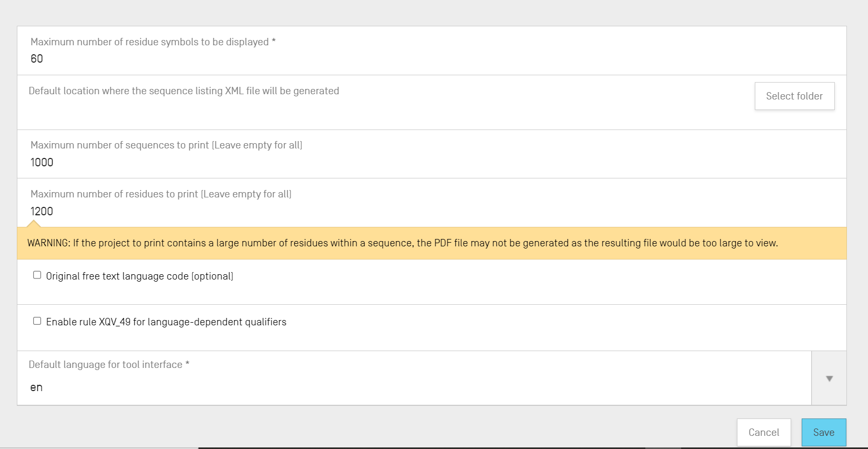Click the residues to print field showing 1200
The height and width of the screenshot is (449, 868).
click(x=211, y=212)
